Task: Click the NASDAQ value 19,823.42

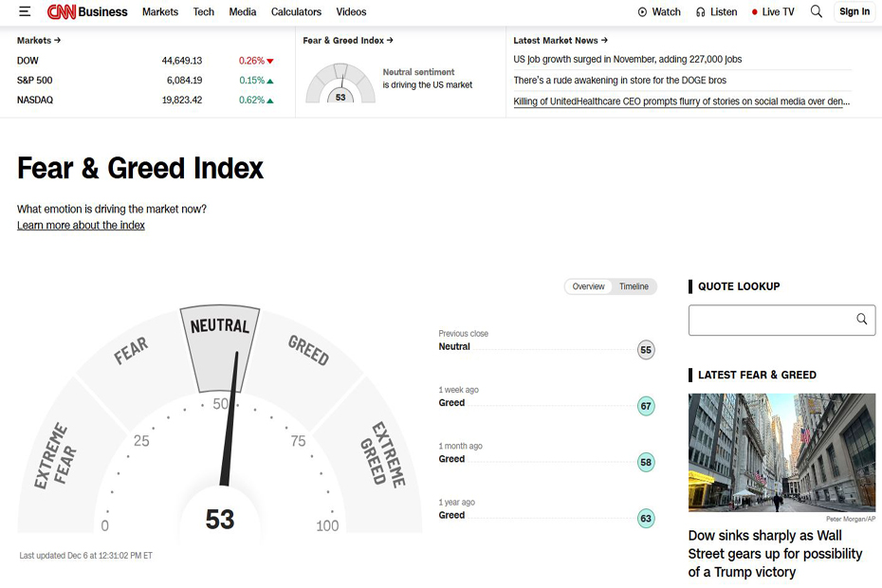Action: click(x=182, y=101)
